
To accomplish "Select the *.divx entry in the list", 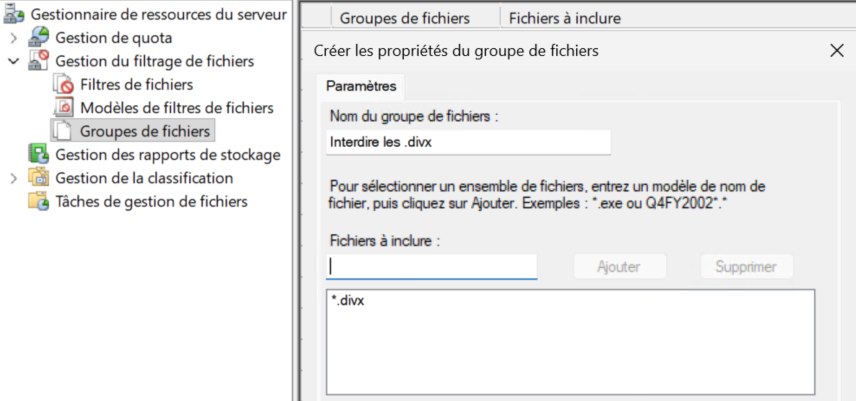I will pyautogui.click(x=348, y=301).
